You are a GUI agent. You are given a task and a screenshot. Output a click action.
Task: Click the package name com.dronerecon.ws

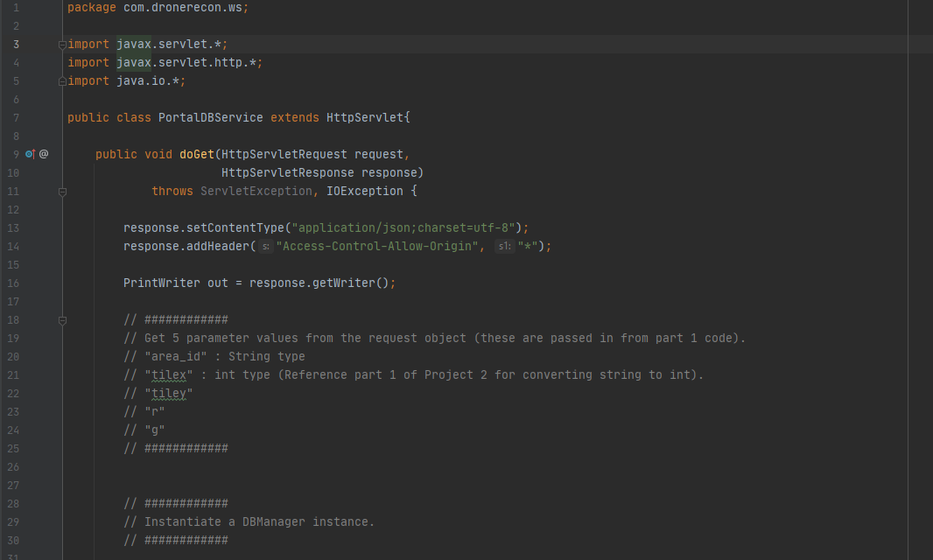coord(183,8)
